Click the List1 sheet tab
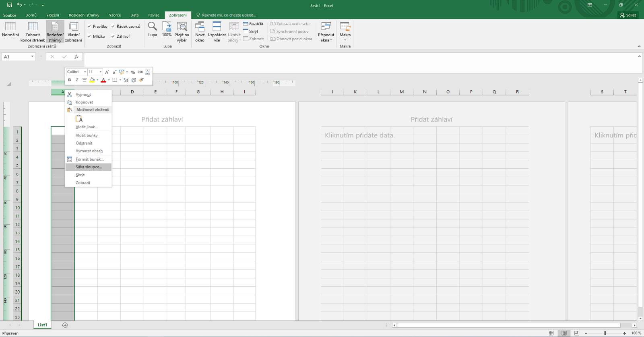 click(x=42, y=325)
